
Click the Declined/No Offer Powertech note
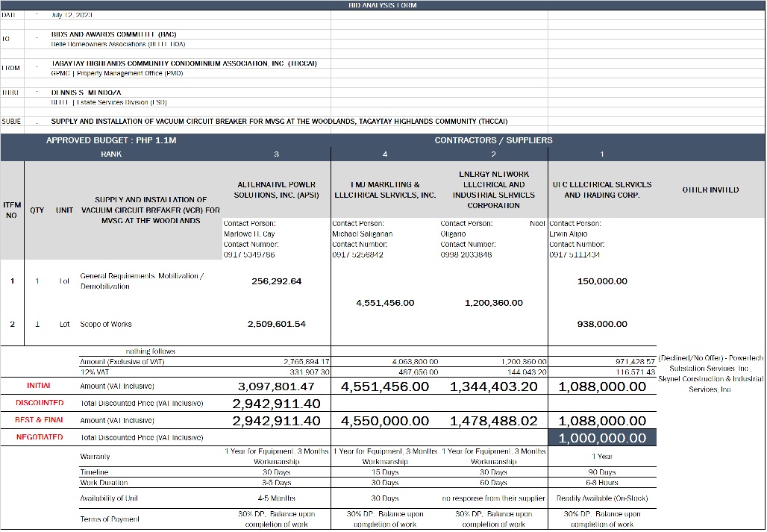(711, 374)
